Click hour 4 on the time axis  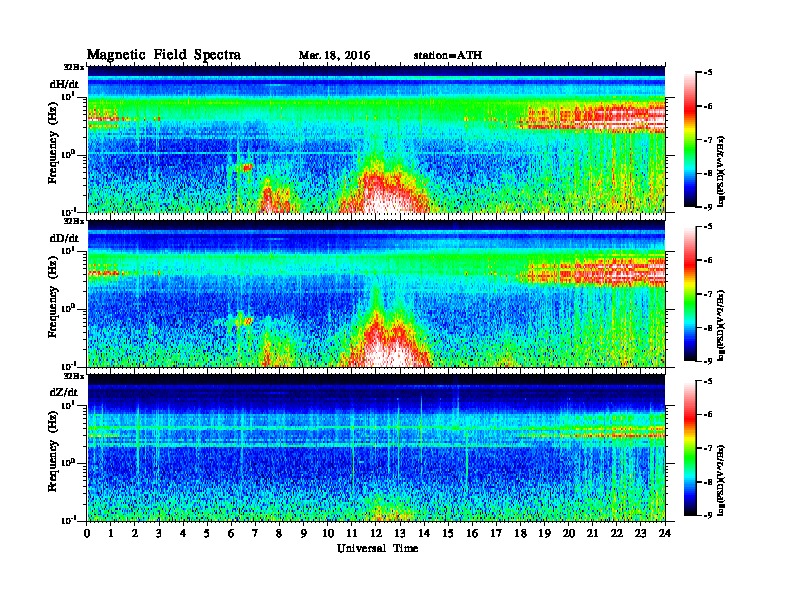184,533
